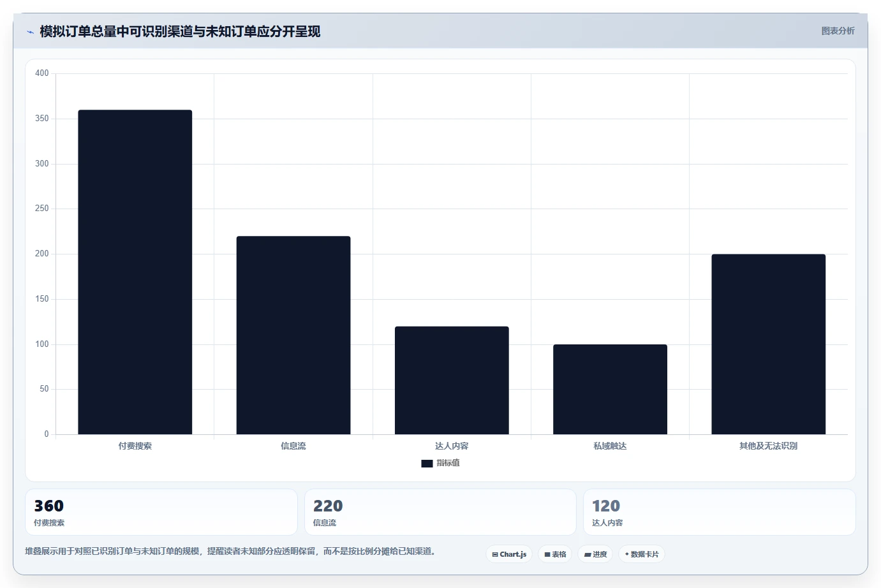Image resolution: width=881 pixels, height=588 pixels.
Task: Toggle the 指标值 legend swatch
Action: click(x=427, y=464)
